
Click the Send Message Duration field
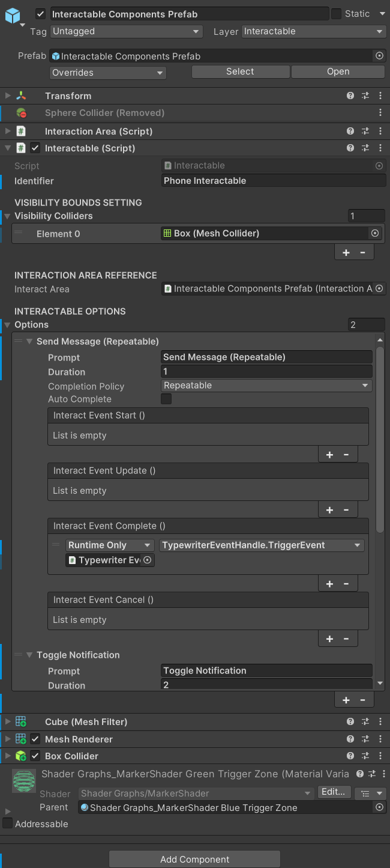[267, 372]
